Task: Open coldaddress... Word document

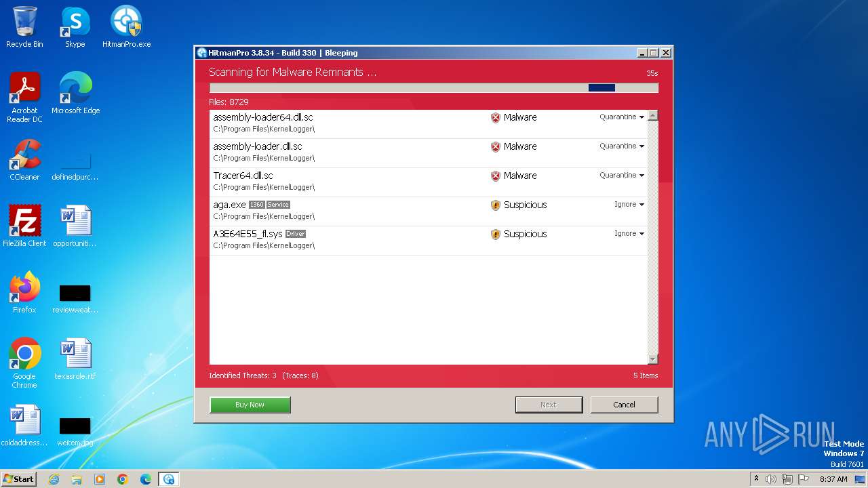Action: pyautogui.click(x=24, y=426)
